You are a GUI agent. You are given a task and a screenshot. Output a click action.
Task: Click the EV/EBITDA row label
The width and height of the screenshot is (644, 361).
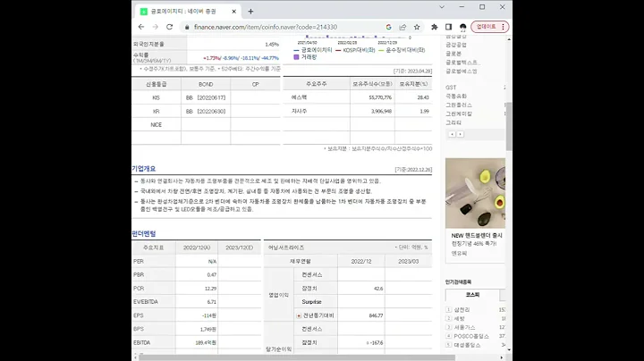[x=146, y=302]
